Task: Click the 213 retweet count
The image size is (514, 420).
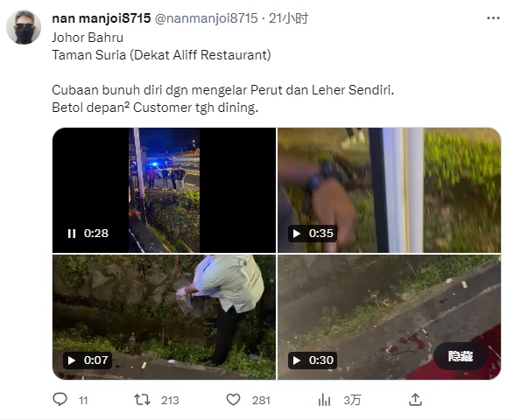Action: click(x=170, y=401)
